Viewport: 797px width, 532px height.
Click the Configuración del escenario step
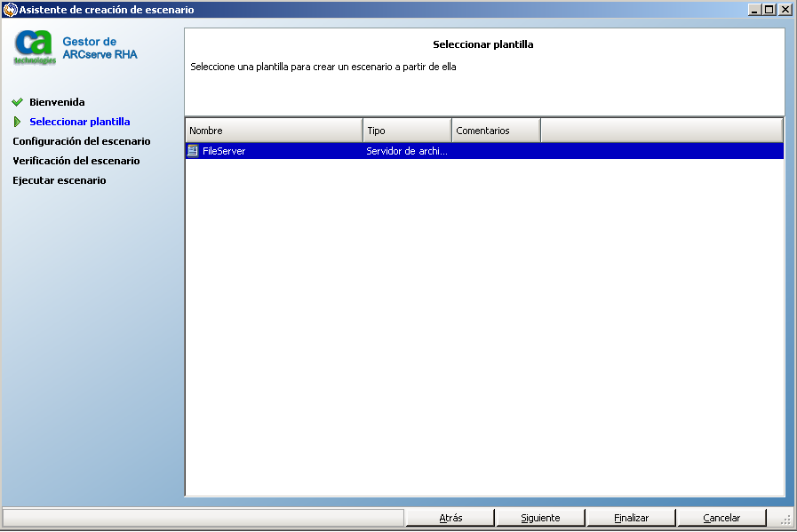coord(82,141)
